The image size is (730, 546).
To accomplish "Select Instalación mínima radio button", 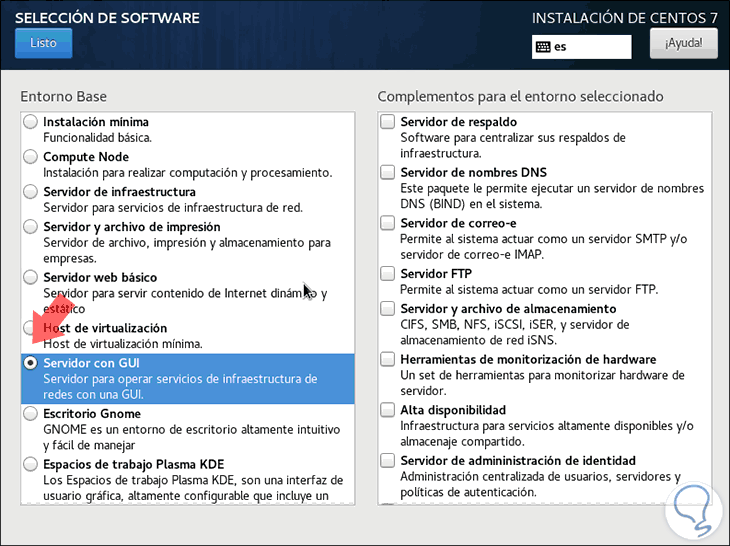I will click(x=31, y=122).
